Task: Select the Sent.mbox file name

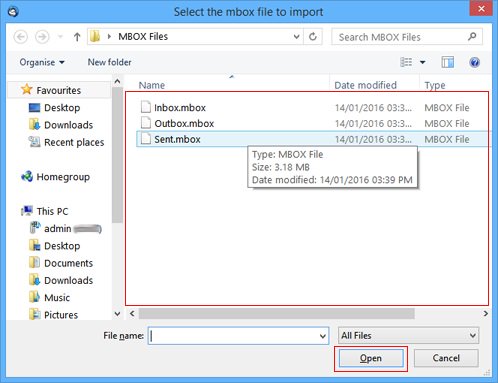Action: [177, 139]
